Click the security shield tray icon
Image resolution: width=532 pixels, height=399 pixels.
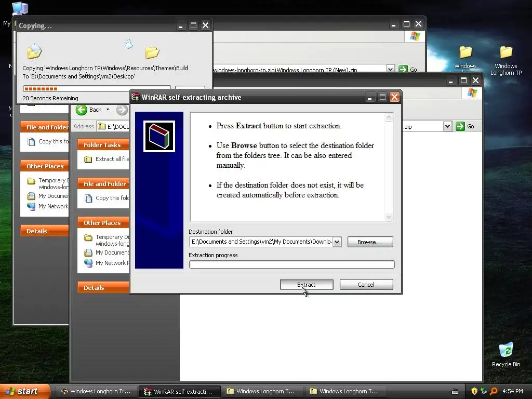474,391
